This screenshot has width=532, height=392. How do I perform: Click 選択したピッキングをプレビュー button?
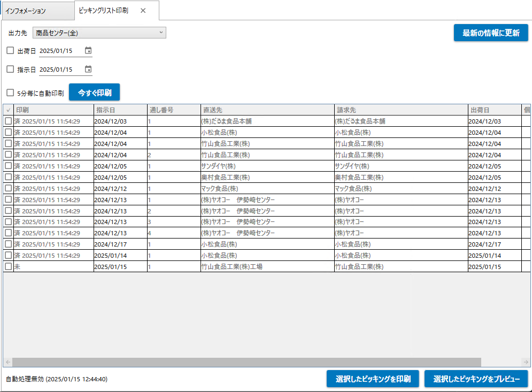(476, 379)
